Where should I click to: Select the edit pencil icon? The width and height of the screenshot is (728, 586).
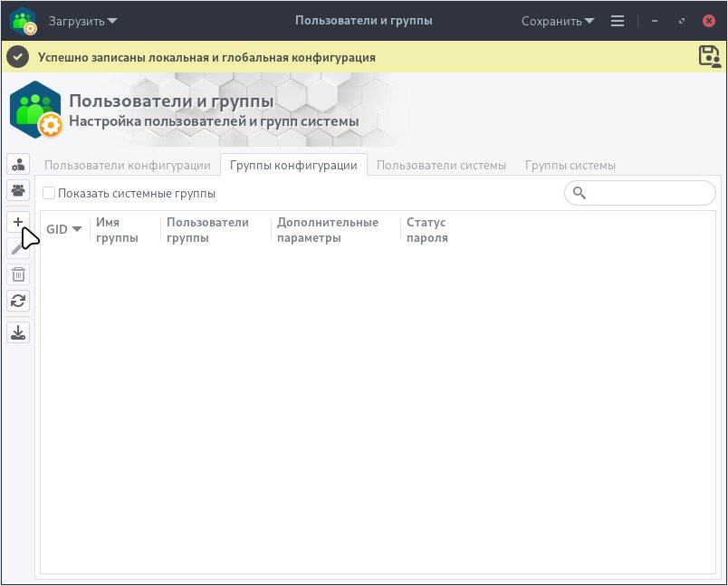point(17,246)
